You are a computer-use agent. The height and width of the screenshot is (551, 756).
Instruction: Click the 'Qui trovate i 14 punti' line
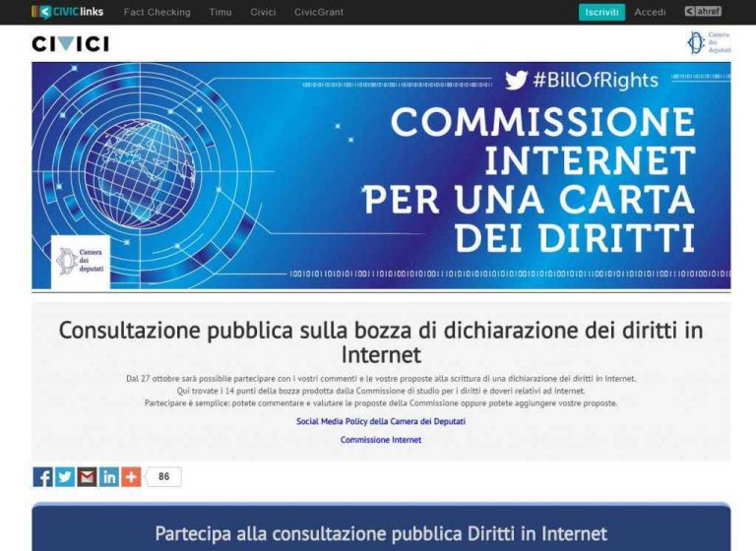381,391
